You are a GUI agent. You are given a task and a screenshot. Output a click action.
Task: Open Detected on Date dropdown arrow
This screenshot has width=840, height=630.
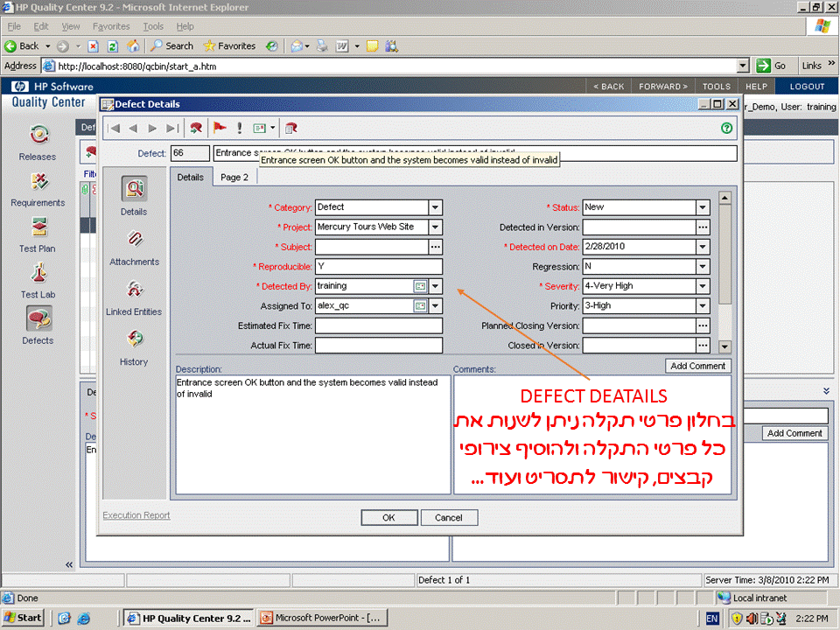pyautogui.click(x=703, y=247)
